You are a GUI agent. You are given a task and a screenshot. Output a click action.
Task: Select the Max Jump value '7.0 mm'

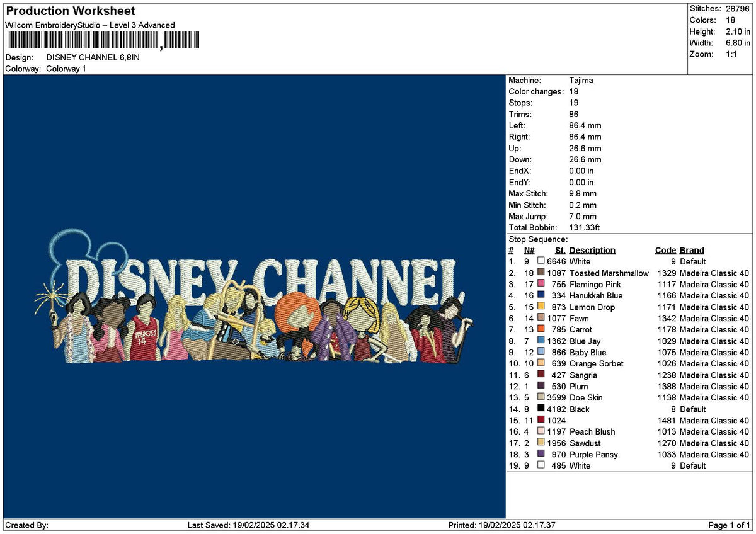click(583, 216)
